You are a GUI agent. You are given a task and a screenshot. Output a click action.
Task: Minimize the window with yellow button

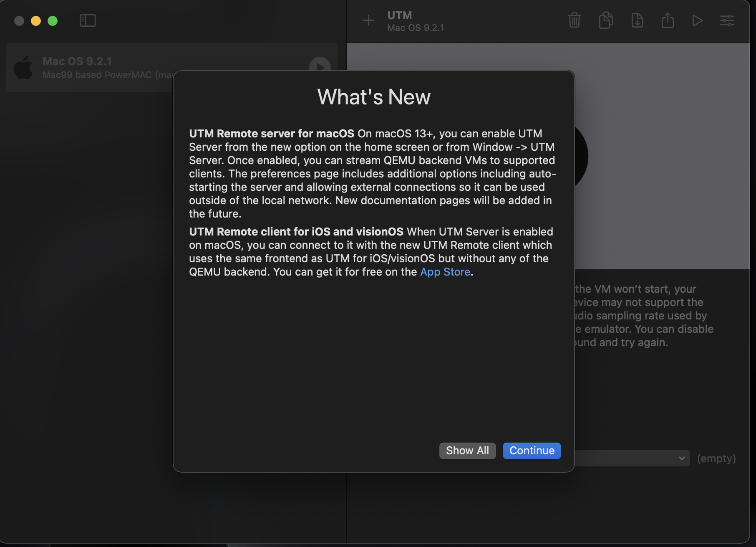36,21
